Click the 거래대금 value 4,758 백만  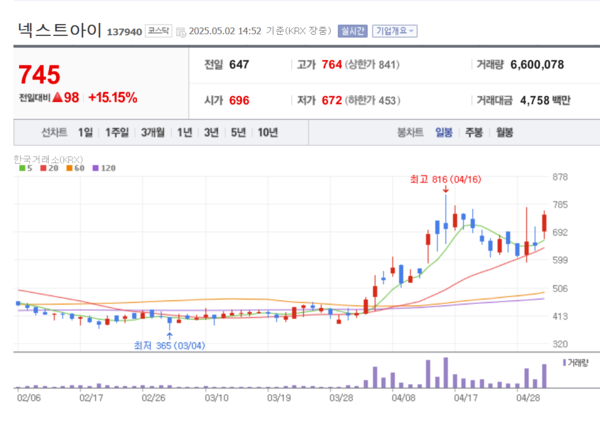(545, 100)
